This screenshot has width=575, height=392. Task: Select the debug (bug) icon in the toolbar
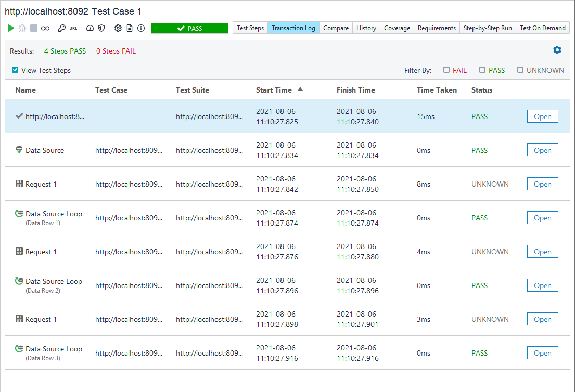point(22,28)
